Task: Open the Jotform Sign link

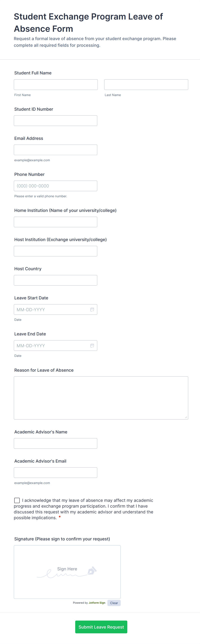Action: pyautogui.click(x=97, y=603)
